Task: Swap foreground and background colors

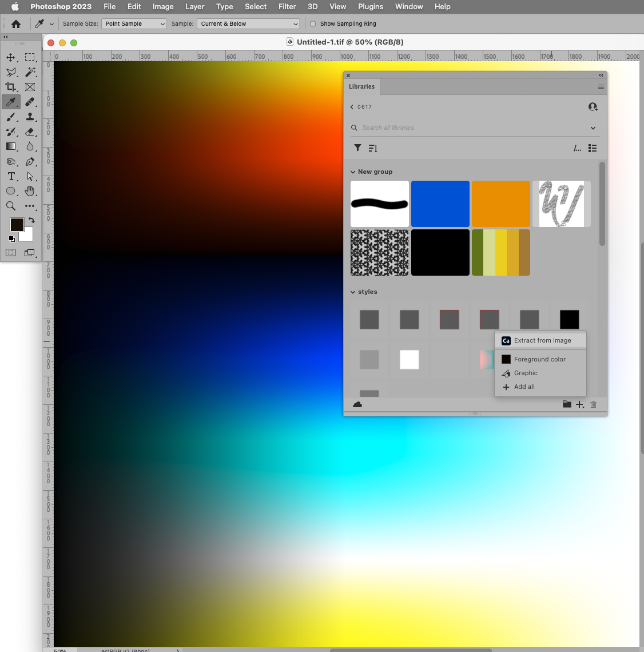Action: pyautogui.click(x=32, y=220)
